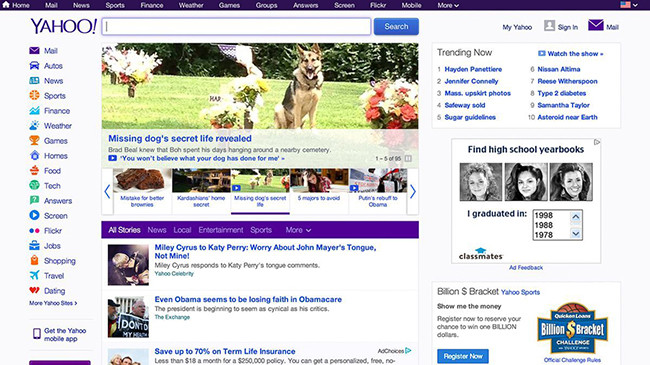
Task: Switch to the Local stories tab
Action: coord(182,230)
